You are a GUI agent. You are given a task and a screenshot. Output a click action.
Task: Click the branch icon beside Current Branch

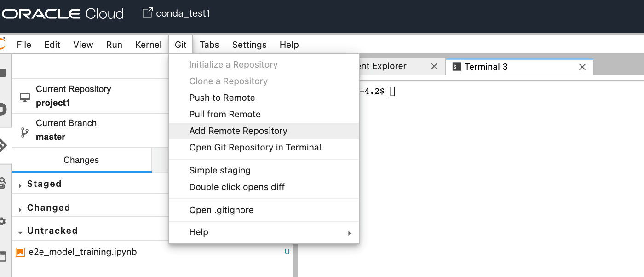pyautogui.click(x=24, y=133)
